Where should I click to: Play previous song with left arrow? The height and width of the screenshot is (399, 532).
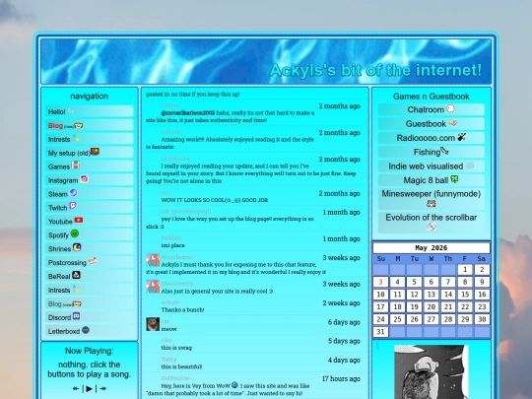click(75, 388)
